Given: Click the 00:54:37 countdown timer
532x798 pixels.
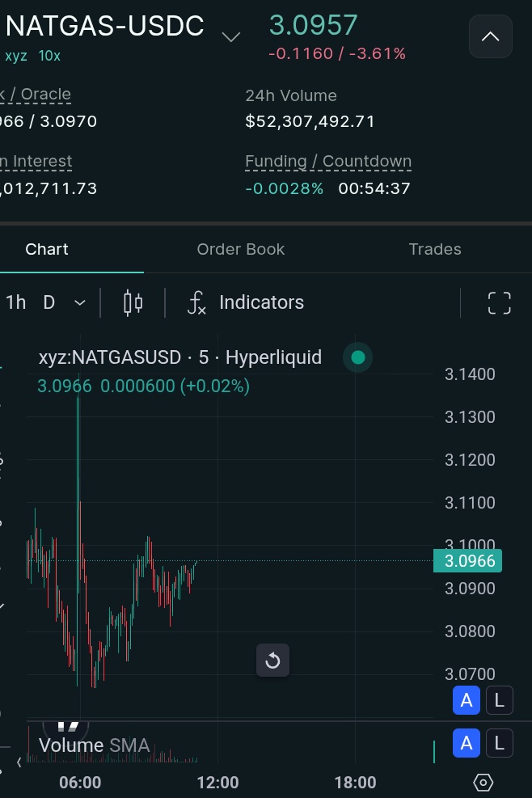Looking at the screenshot, I should [374, 189].
